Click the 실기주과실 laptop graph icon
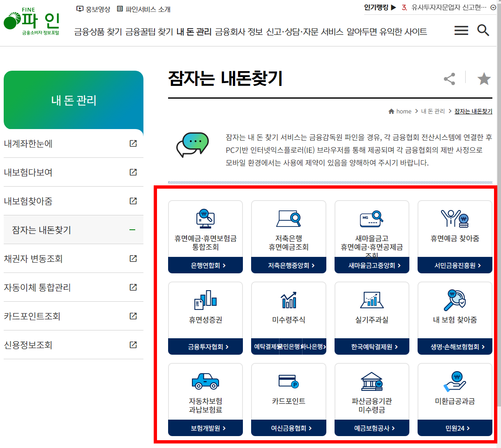The width and height of the screenshot is (501, 448). tap(372, 300)
